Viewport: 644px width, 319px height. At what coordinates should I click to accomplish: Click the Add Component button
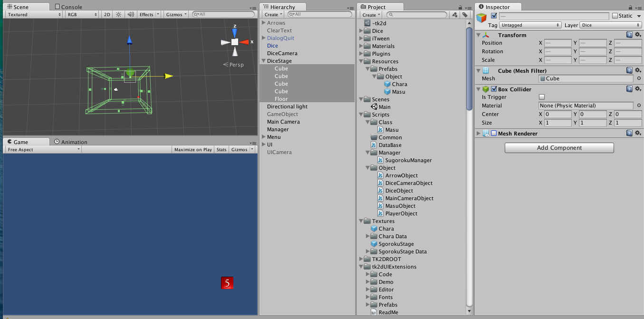(559, 148)
